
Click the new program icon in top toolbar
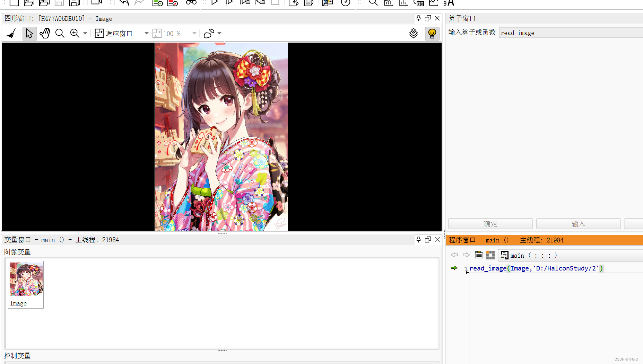[14, 3]
